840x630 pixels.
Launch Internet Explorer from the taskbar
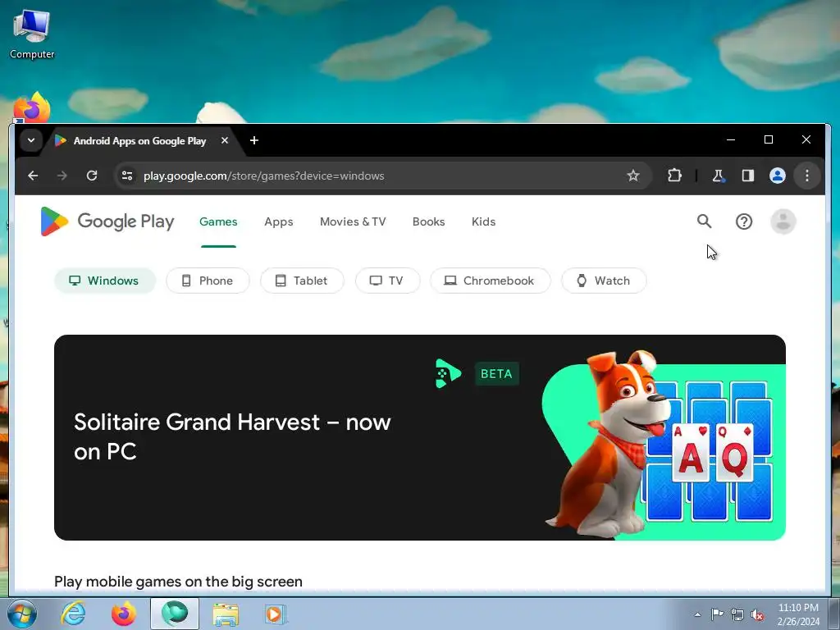(73, 614)
